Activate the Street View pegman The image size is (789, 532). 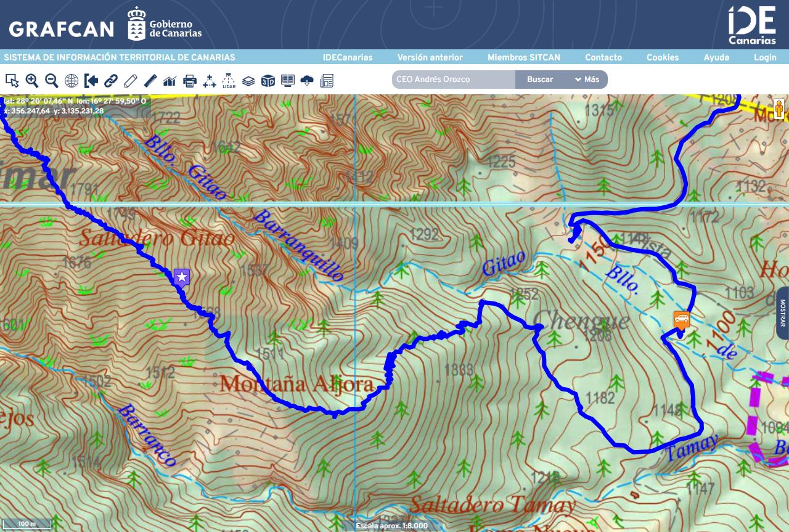[x=779, y=109]
